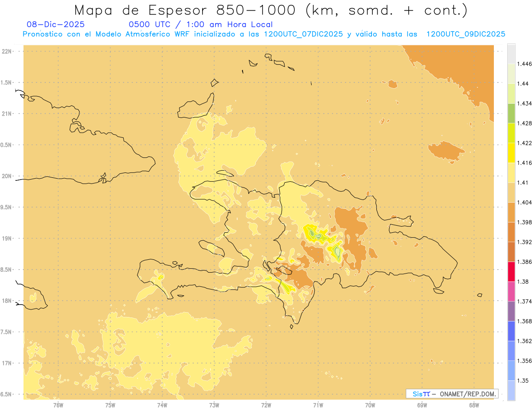
Task: Click the green legend swatch between 1.434 and 1.428
Action: click(x=511, y=113)
